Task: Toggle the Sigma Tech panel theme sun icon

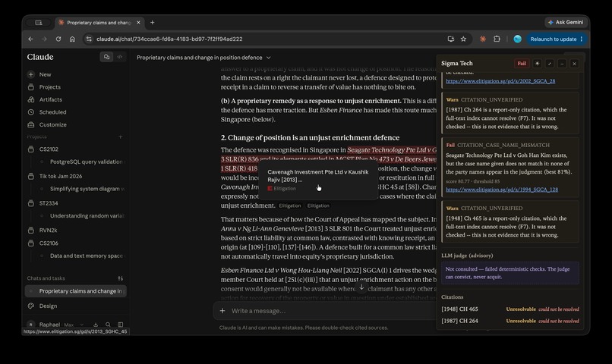Action: click(537, 64)
